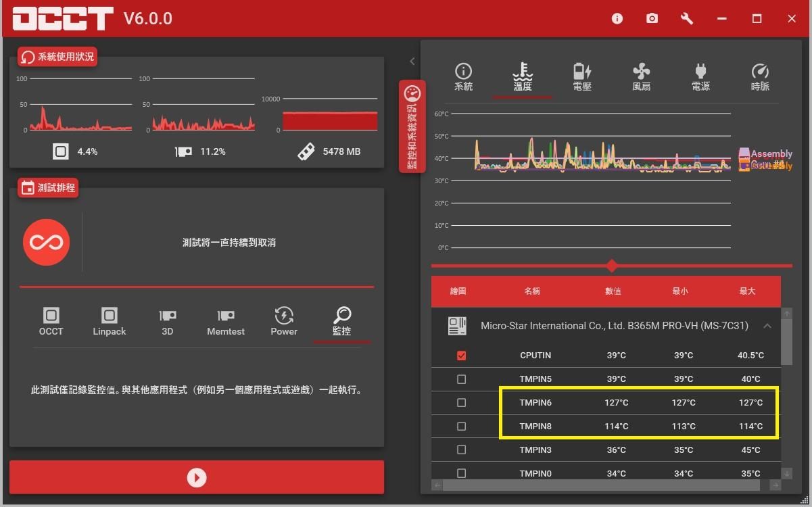
Task: Open the 監控和系統資訊 side panel tab
Action: (x=412, y=125)
